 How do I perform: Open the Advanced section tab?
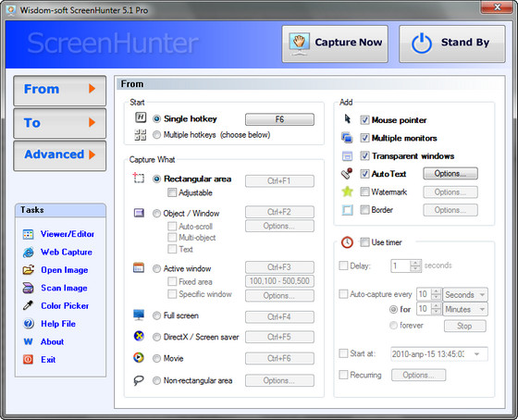pyautogui.click(x=60, y=155)
